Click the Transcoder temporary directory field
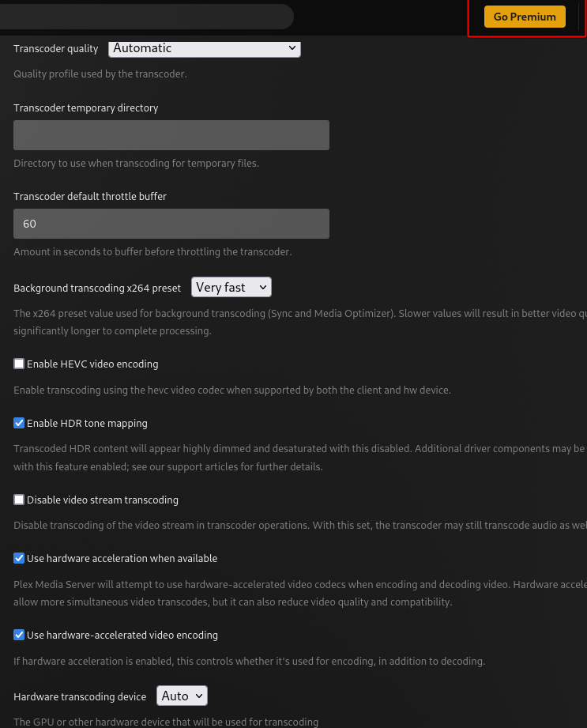The image size is (587, 728). coord(171,134)
